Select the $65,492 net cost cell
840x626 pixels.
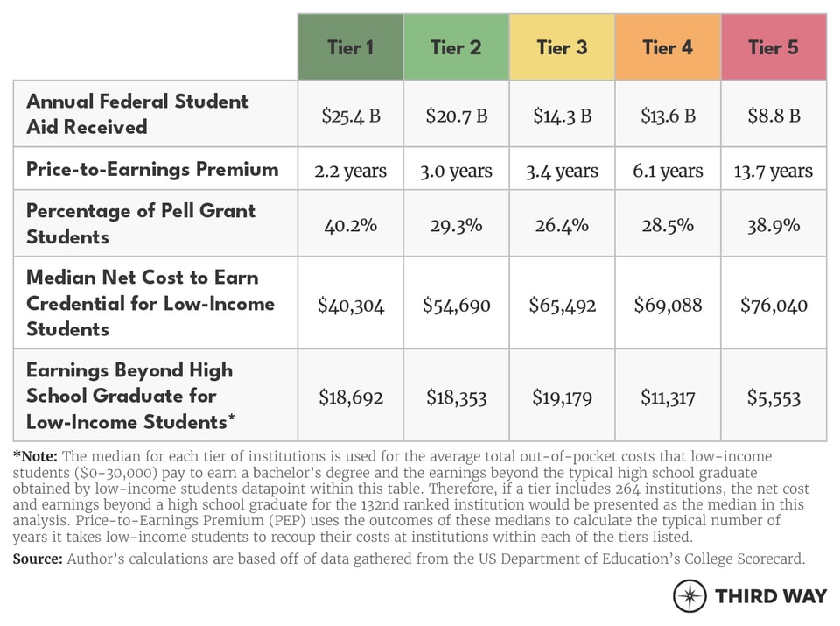pos(562,305)
